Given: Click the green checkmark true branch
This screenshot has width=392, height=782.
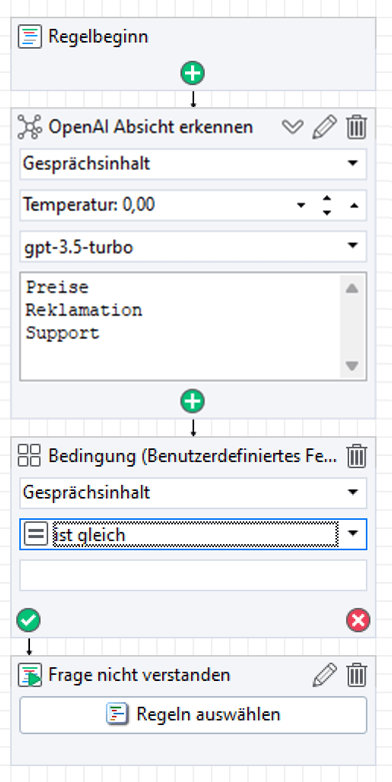Looking at the screenshot, I should pyautogui.click(x=28, y=620).
